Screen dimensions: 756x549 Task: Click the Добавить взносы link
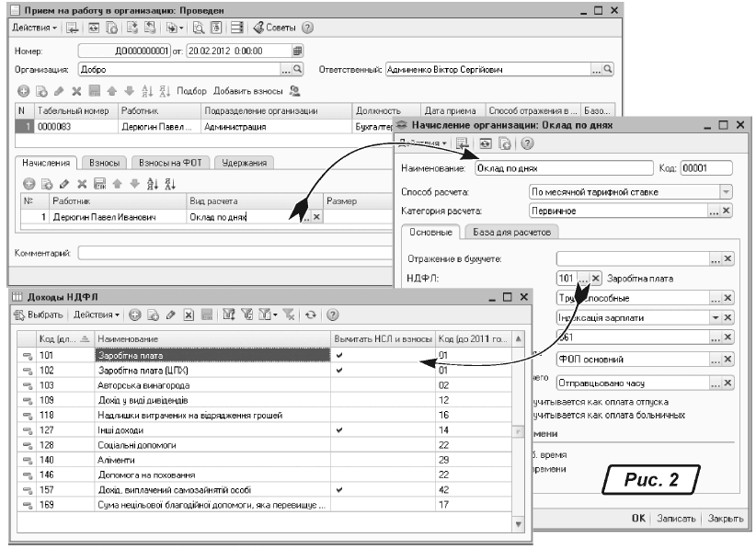pos(248,91)
